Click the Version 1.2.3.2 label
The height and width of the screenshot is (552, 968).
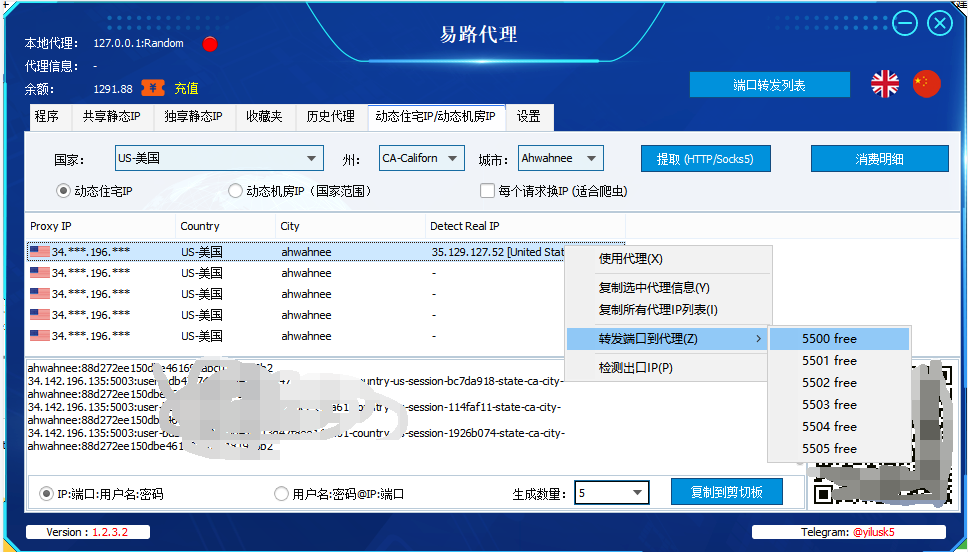pos(87,532)
